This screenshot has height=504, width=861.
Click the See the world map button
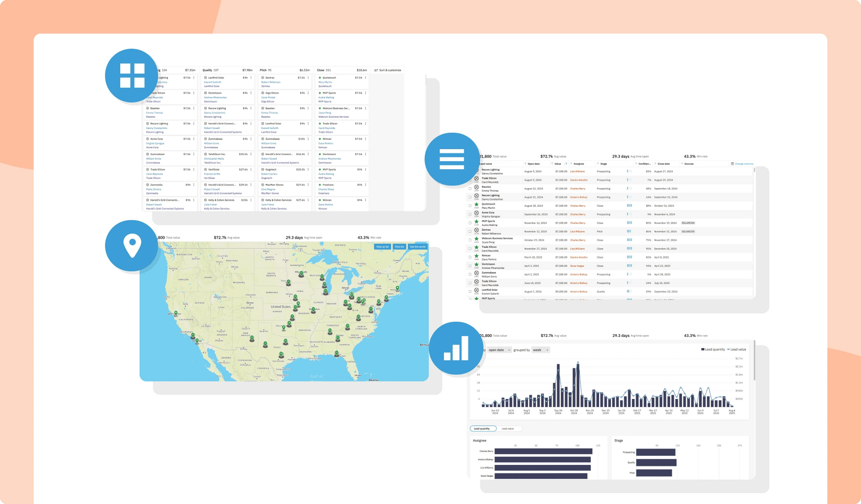coord(417,246)
